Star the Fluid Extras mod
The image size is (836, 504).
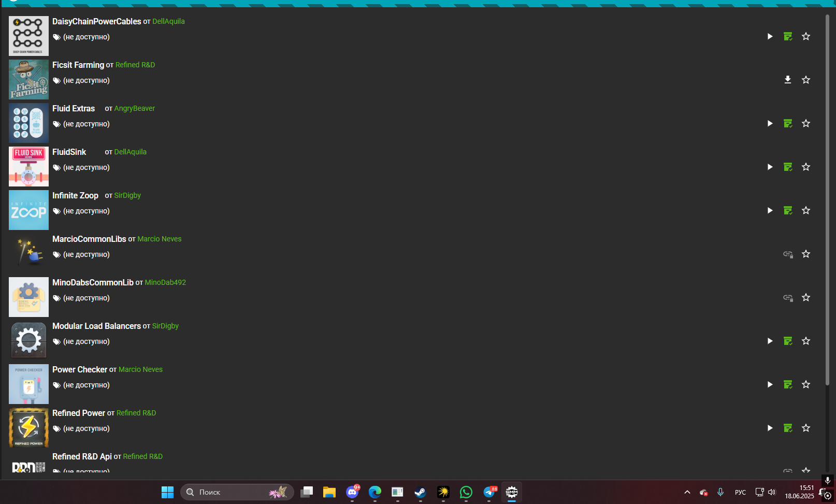click(x=806, y=123)
